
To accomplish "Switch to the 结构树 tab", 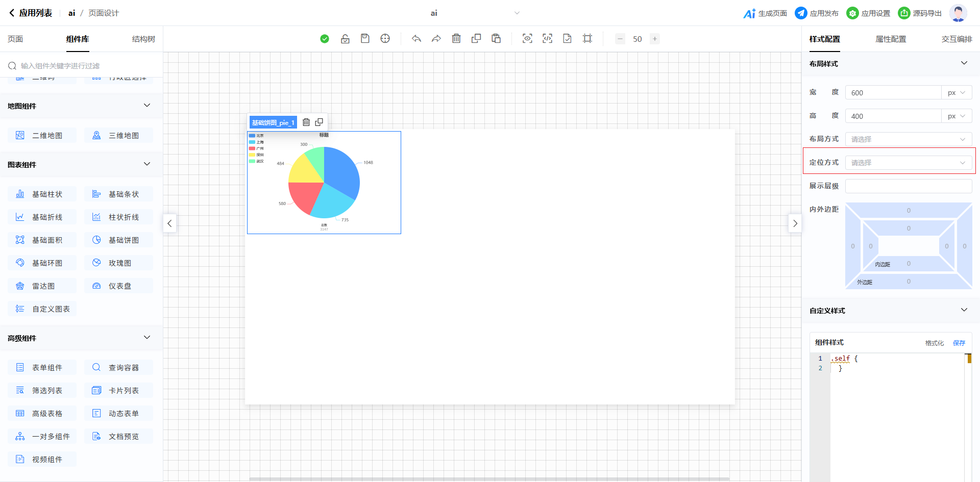I will 143,39.
